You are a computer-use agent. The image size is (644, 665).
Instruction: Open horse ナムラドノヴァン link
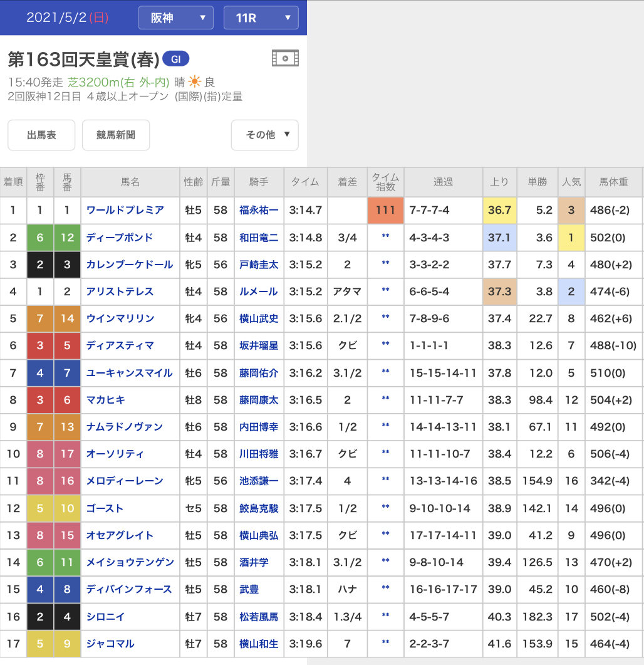[125, 427]
